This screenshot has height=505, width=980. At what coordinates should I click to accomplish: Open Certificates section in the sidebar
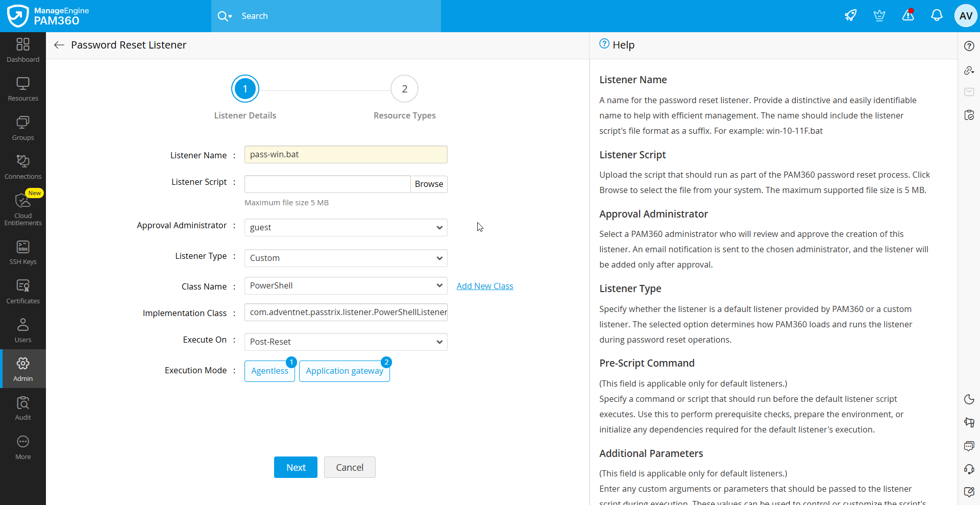tap(23, 292)
